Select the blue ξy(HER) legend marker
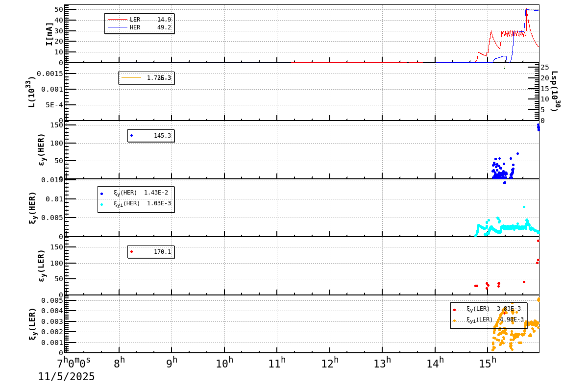Image resolution: width=588 pixels, height=391 pixels. pos(103,192)
